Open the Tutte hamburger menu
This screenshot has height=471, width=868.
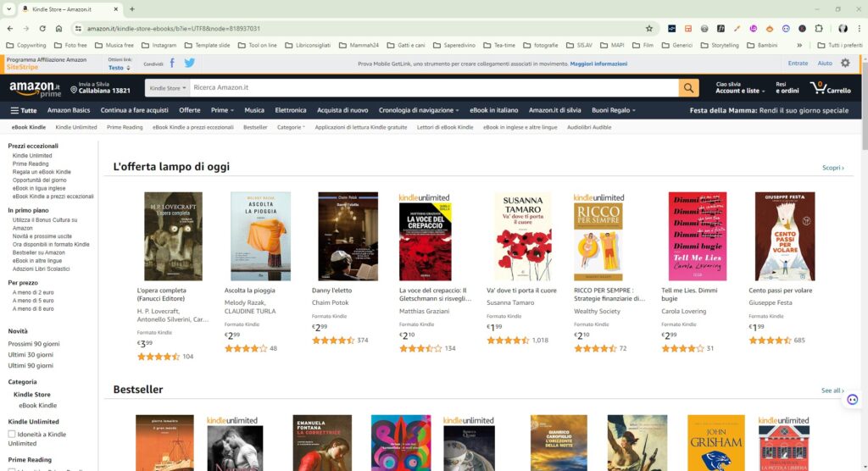click(23, 110)
